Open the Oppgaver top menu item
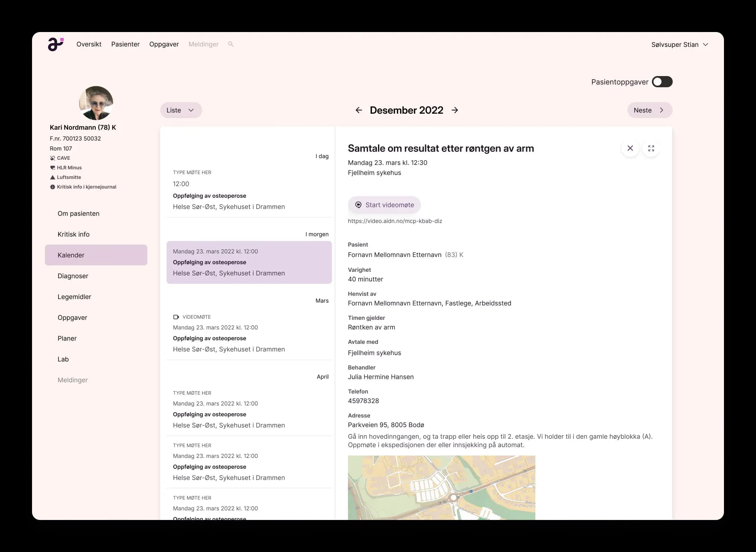This screenshot has height=552, width=756. 164,44
